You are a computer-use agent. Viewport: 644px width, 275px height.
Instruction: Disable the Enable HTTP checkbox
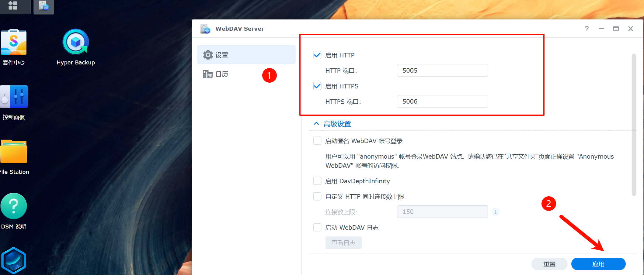coord(317,55)
